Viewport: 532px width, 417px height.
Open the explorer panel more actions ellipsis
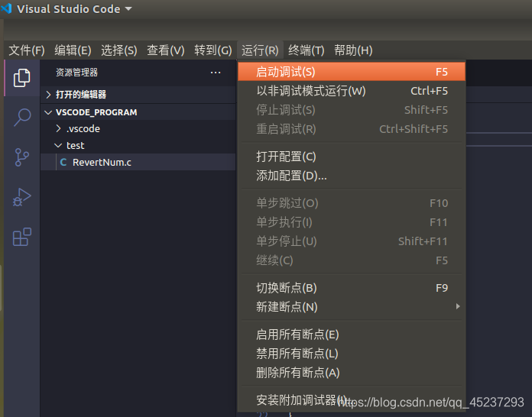click(x=216, y=73)
